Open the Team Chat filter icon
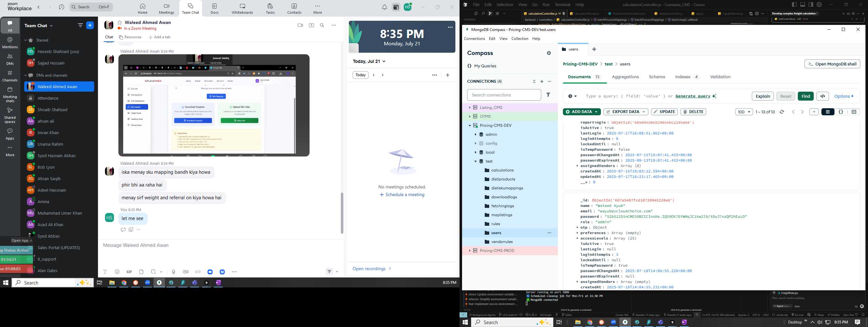868x327 pixels. tap(80, 25)
